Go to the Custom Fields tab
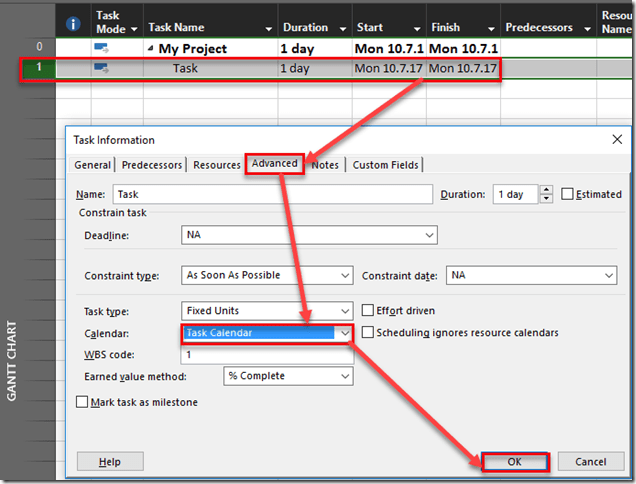The image size is (636, 484). (386, 165)
